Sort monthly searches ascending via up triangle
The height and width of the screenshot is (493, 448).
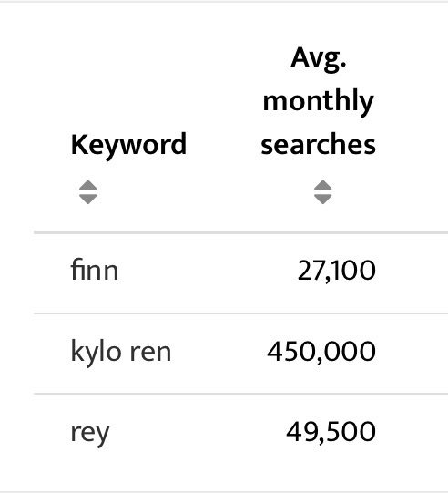pos(323,185)
